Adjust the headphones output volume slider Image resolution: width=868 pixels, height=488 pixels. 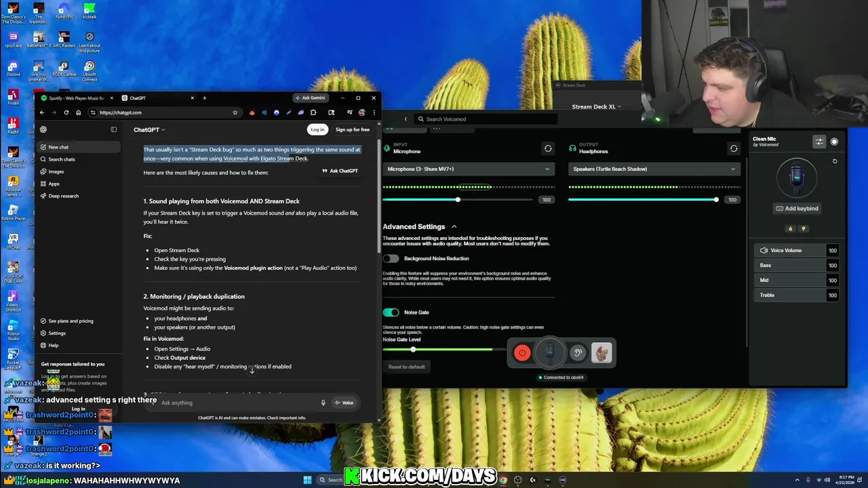[x=716, y=199]
